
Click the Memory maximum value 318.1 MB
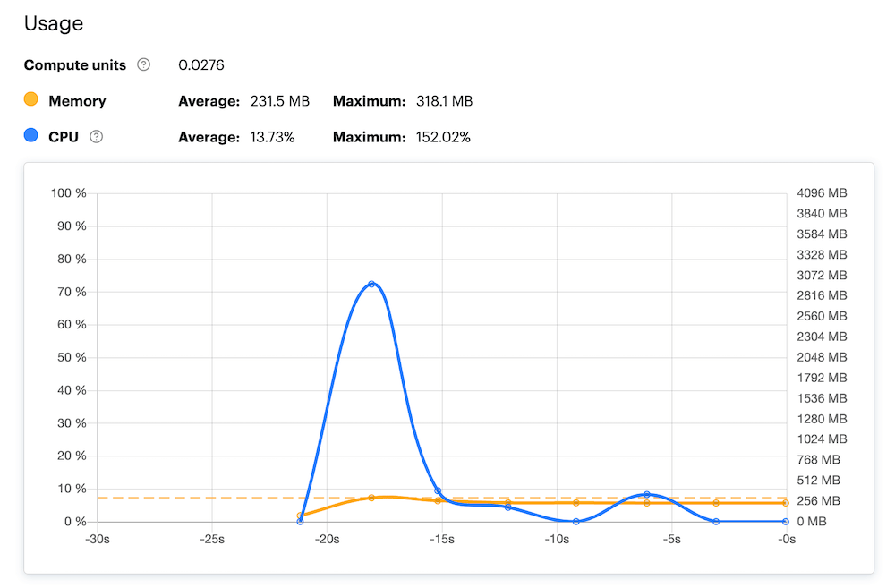444,101
